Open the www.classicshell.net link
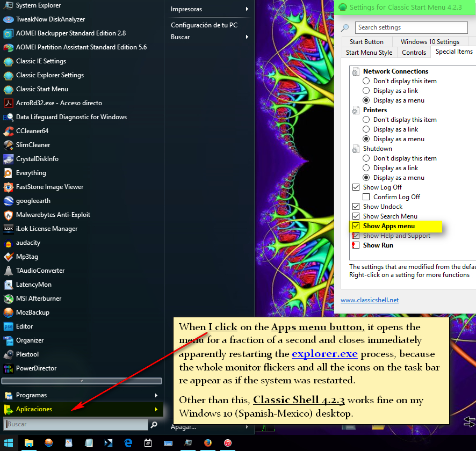Viewport: 476px width, 451px height. [x=370, y=300]
